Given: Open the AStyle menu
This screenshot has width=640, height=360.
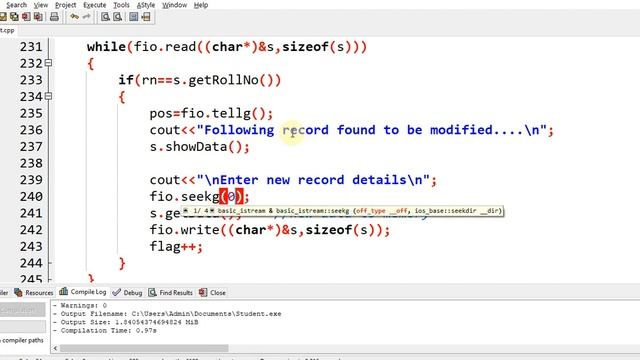Looking at the screenshot, I should point(146,5).
